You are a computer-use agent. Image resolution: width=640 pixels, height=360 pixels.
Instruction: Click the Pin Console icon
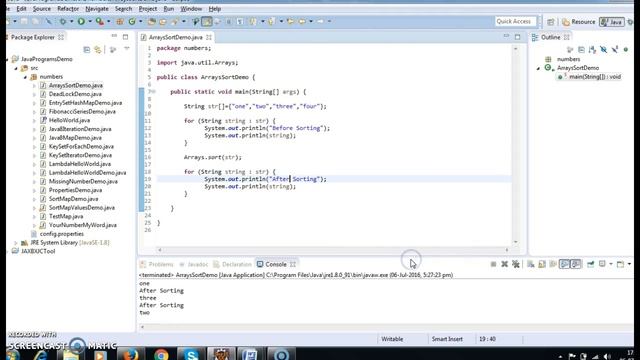click(591, 264)
